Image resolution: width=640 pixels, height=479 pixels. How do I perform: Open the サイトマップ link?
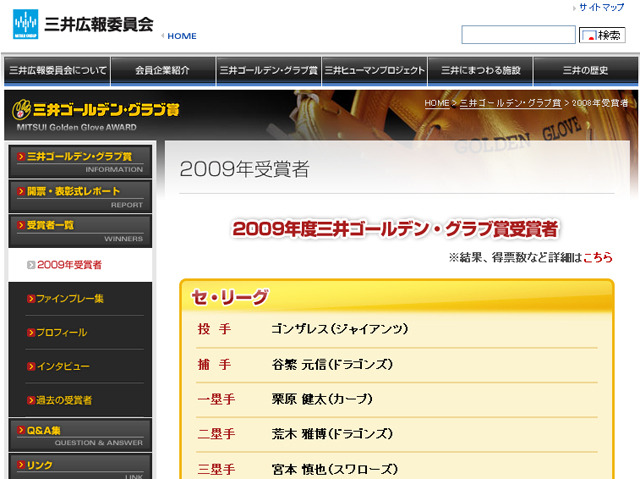pyautogui.click(x=602, y=7)
